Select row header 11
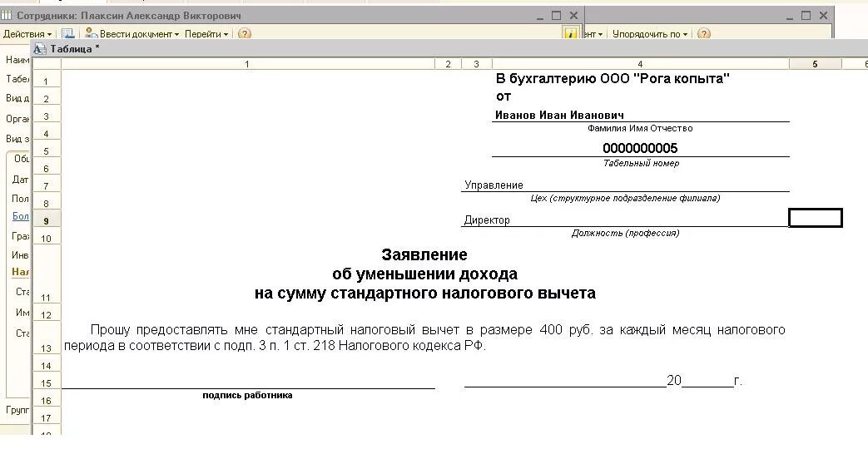 (47, 272)
